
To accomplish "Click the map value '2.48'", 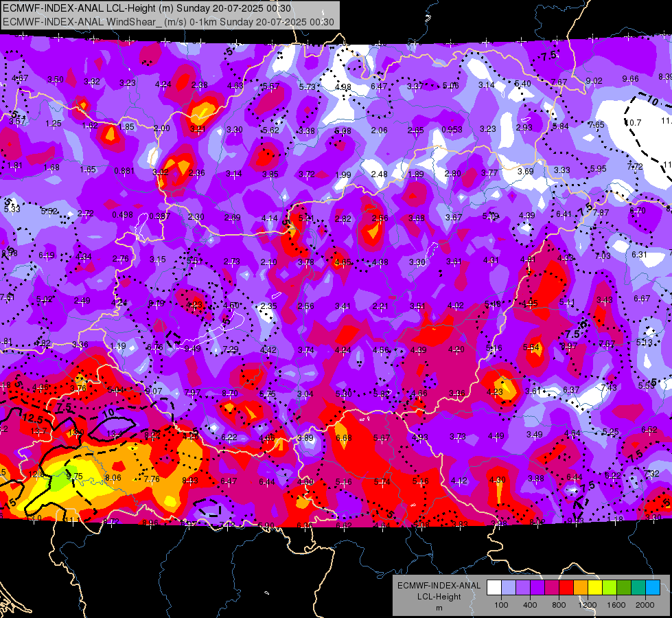I will tap(380, 174).
